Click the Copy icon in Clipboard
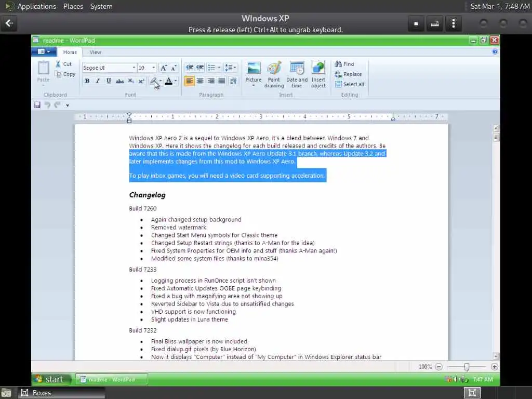The height and width of the screenshot is (399, 532). tap(58, 74)
